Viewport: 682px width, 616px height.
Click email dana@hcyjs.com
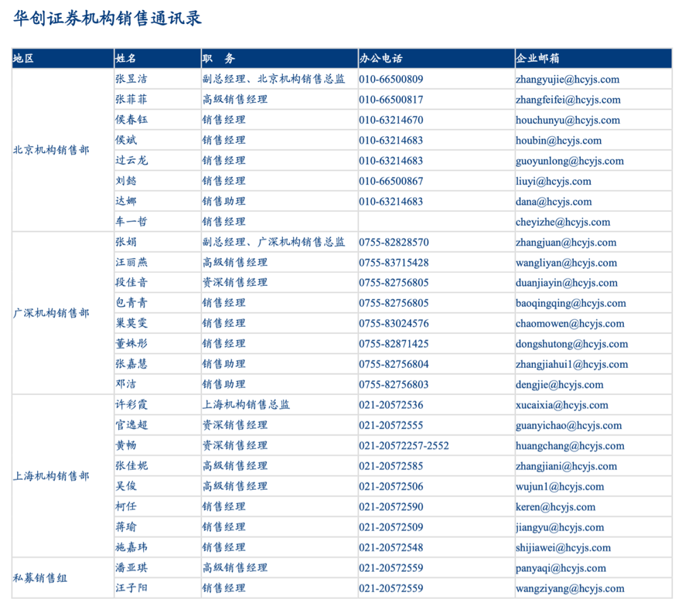[554, 202]
